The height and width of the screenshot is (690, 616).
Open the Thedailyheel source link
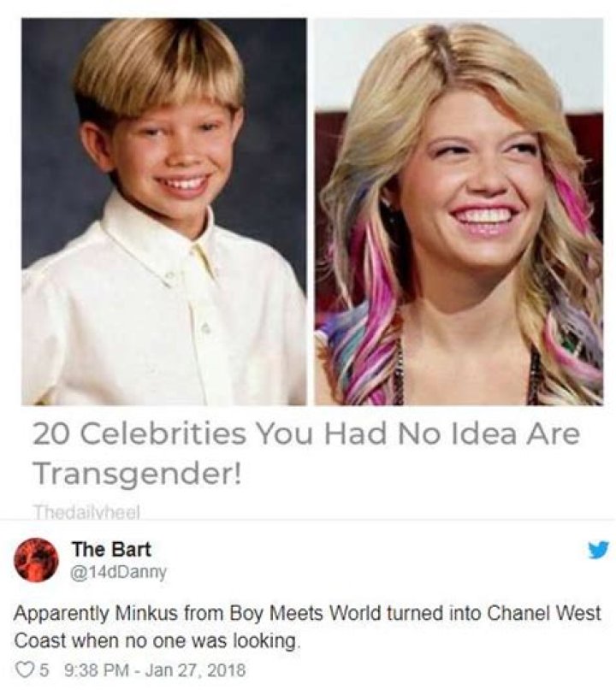click(x=87, y=511)
